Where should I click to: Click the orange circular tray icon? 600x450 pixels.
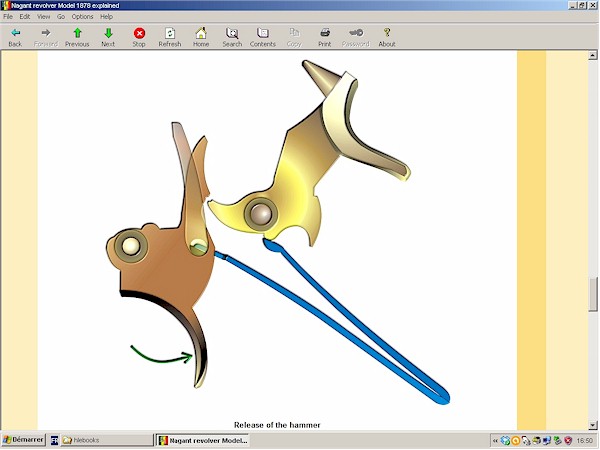pyautogui.click(x=516, y=441)
